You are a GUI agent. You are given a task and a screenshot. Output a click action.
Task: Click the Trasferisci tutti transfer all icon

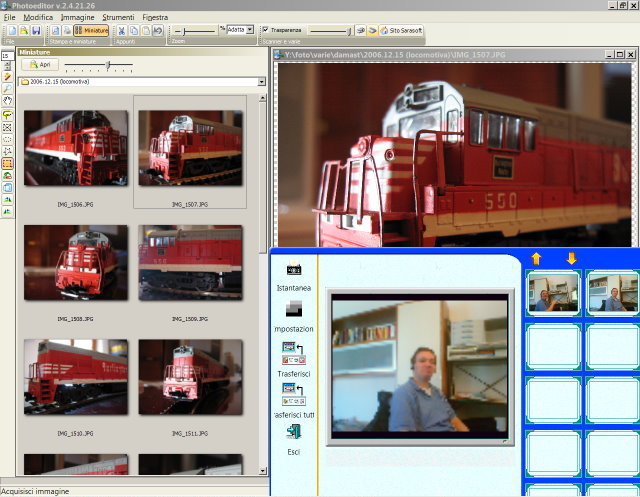pos(294,394)
